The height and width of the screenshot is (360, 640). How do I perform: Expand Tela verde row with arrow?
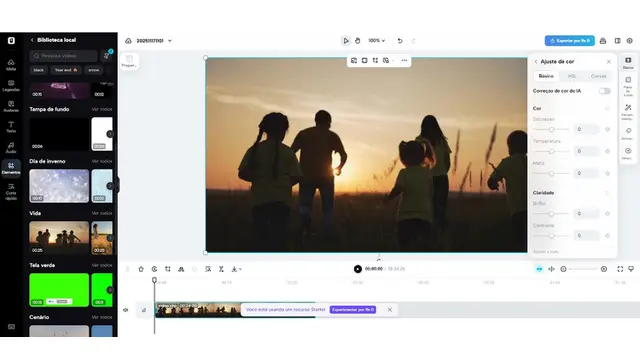(x=109, y=290)
